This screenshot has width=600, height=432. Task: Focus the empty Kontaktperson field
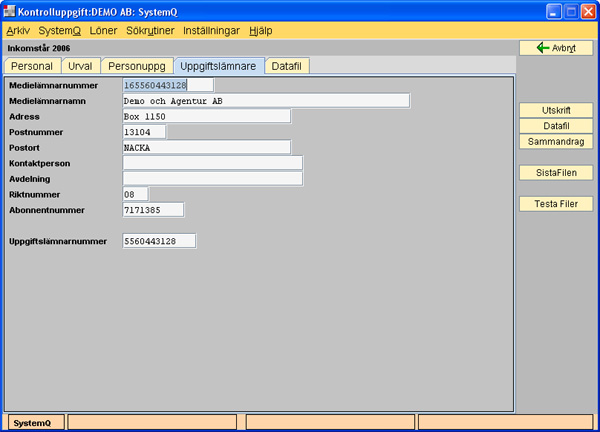[x=212, y=163]
